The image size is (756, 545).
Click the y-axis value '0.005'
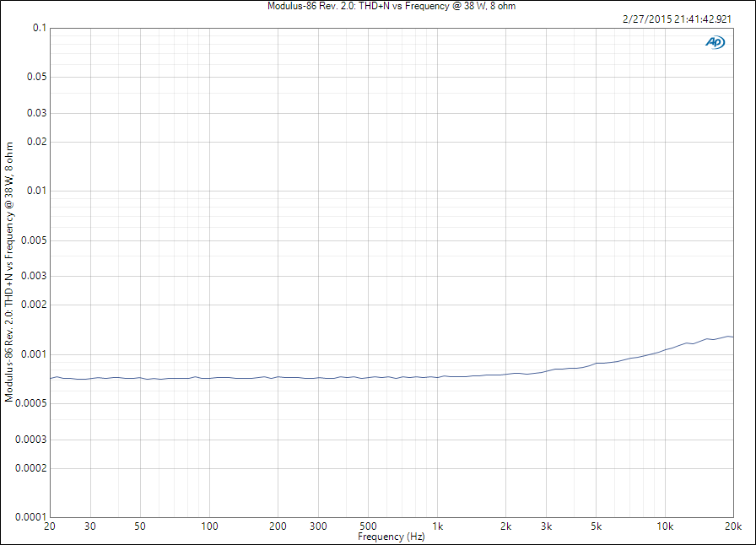pos(35,240)
